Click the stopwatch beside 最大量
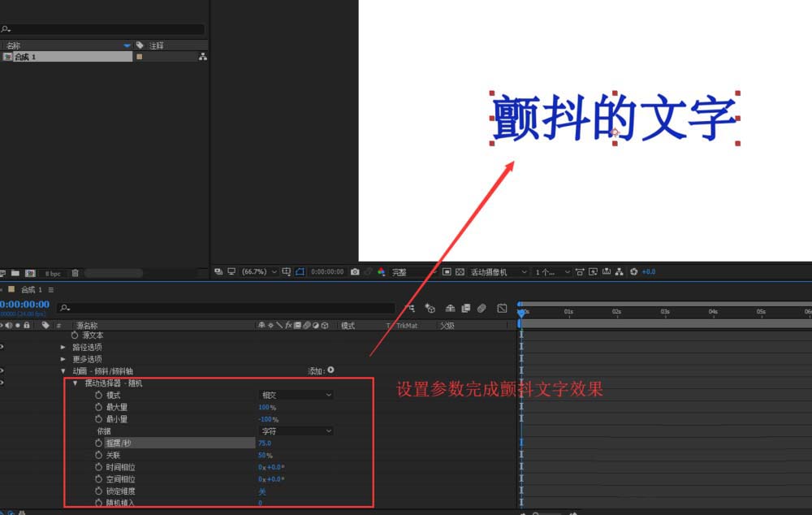 click(98, 408)
